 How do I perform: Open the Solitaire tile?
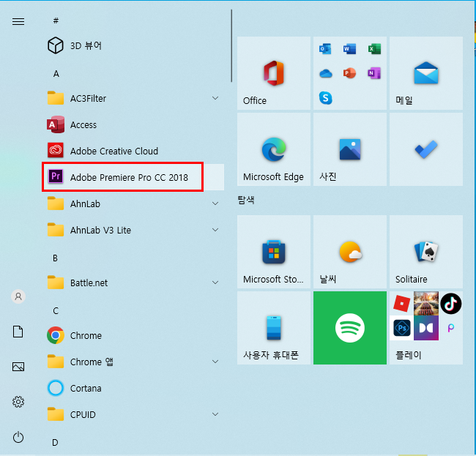pyautogui.click(x=426, y=252)
